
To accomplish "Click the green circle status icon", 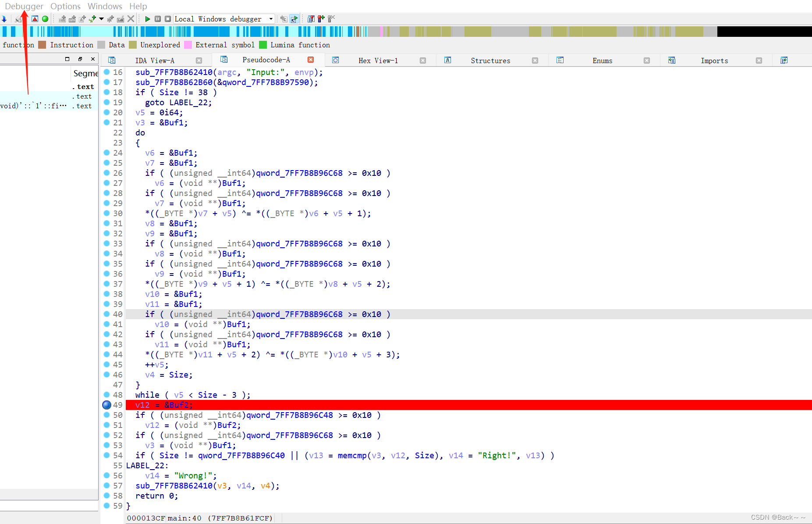I will [45, 19].
